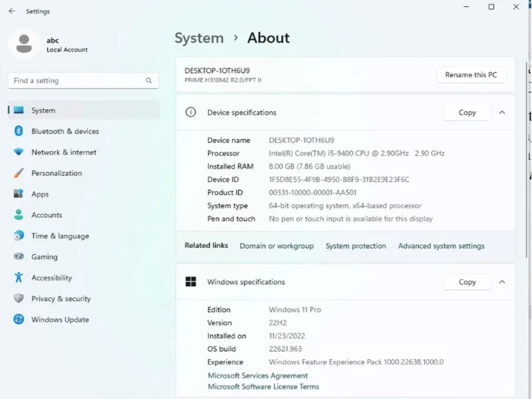Click the Pen and touch value text

pos(350,219)
